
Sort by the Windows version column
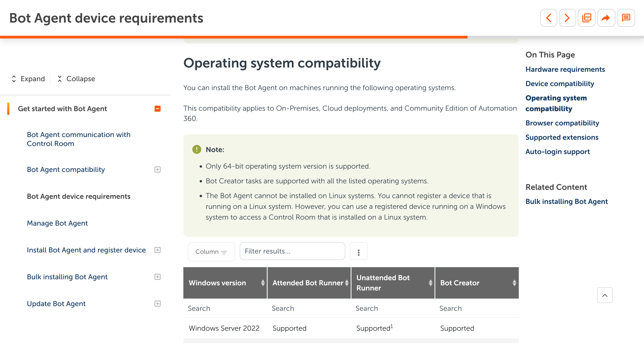[x=263, y=283]
